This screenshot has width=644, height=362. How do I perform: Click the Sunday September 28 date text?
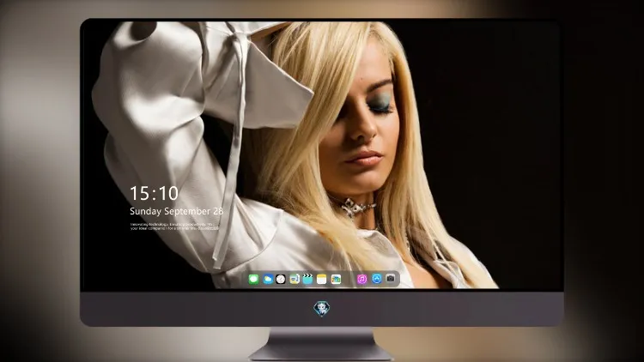[177, 211]
